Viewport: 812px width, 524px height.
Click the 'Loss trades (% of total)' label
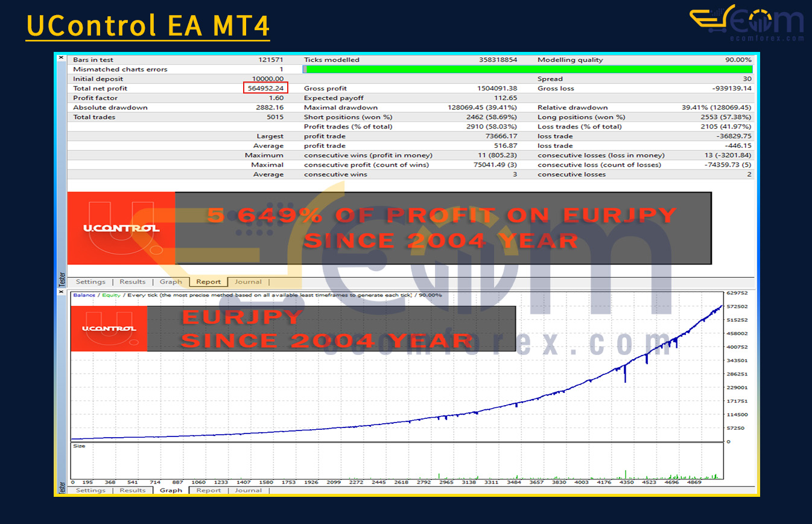[580, 127]
